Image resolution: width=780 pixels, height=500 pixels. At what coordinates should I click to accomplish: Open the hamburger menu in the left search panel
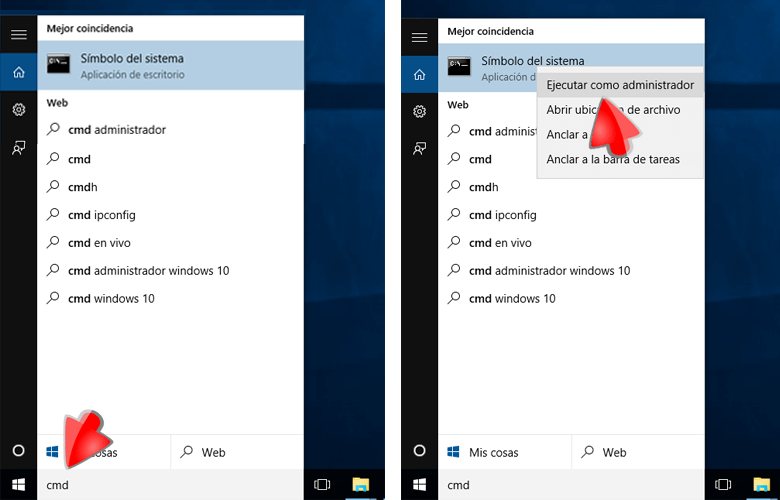pos(18,36)
